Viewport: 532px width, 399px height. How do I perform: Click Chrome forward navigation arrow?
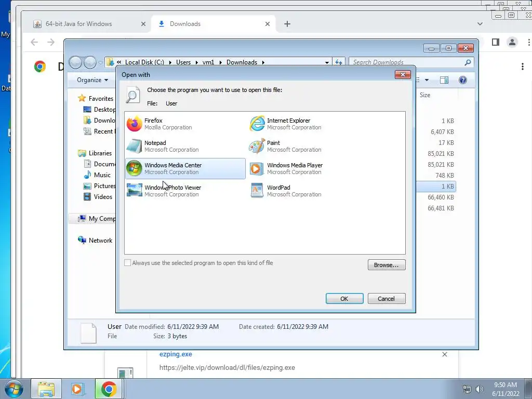(51, 42)
